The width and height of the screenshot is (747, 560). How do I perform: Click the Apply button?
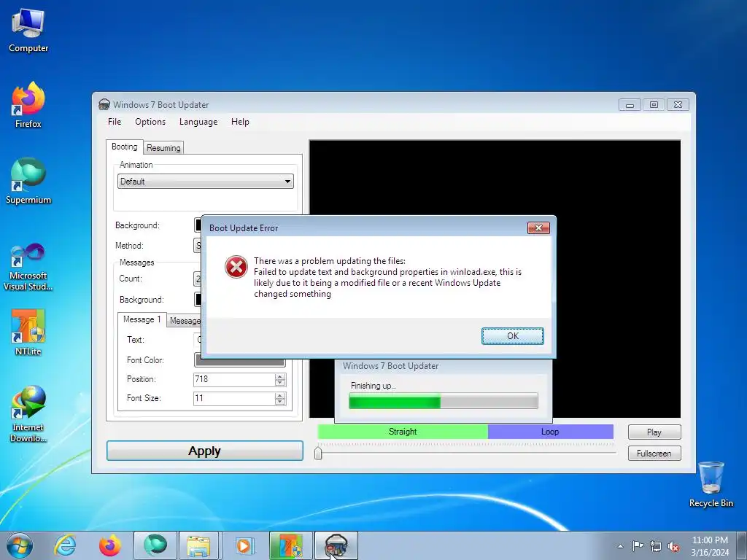pos(205,451)
